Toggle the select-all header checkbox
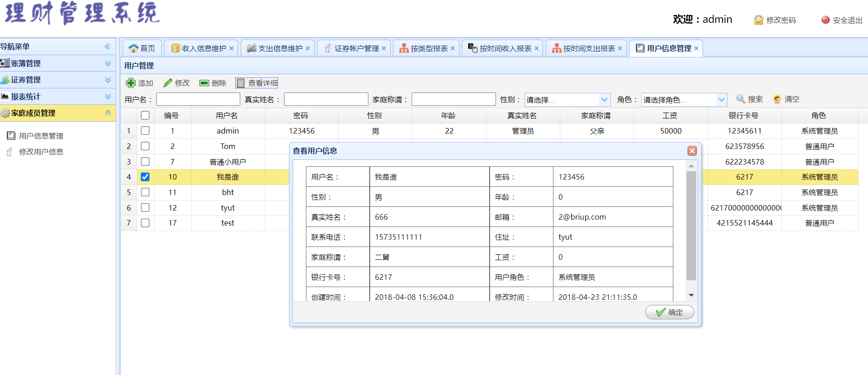This screenshot has height=375, width=868. (x=145, y=115)
